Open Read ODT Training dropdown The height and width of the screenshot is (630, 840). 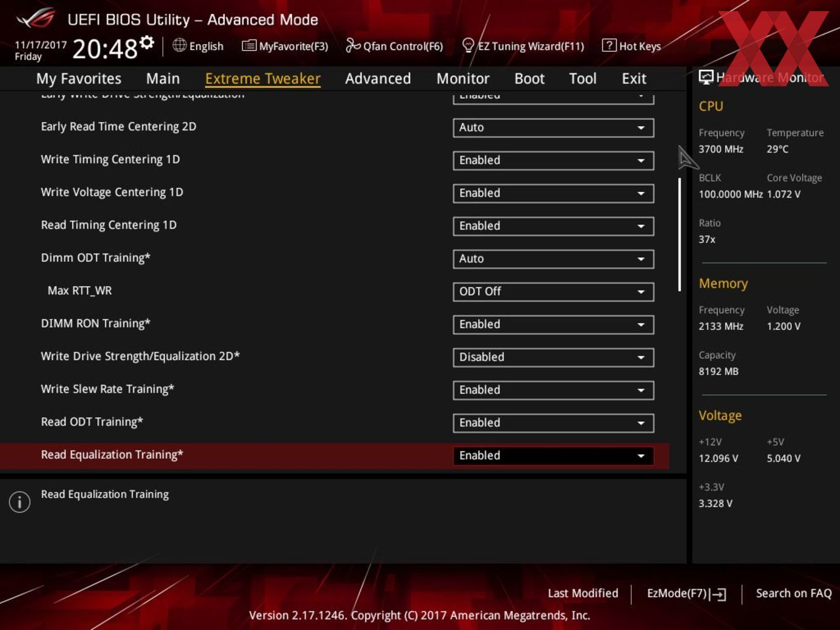point(553,422)
